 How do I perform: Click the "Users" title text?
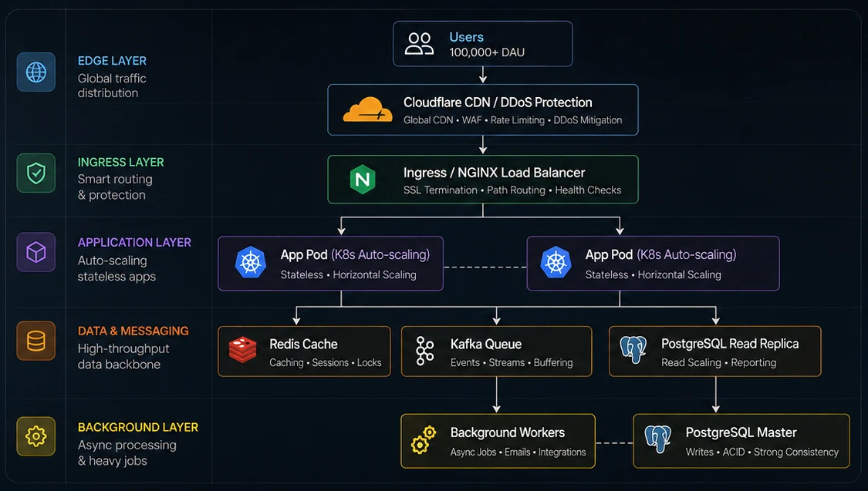point(466,37)
